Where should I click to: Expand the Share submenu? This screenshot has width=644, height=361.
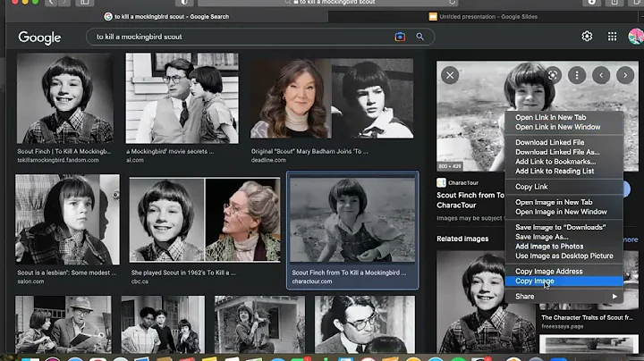click(x=563, y=297)
